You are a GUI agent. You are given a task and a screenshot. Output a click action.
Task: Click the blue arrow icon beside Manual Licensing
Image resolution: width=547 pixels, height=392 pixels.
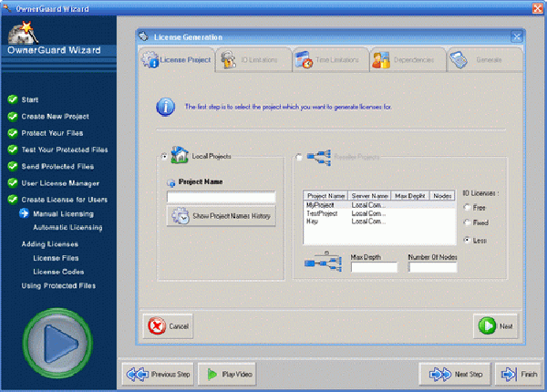[25, 213]
